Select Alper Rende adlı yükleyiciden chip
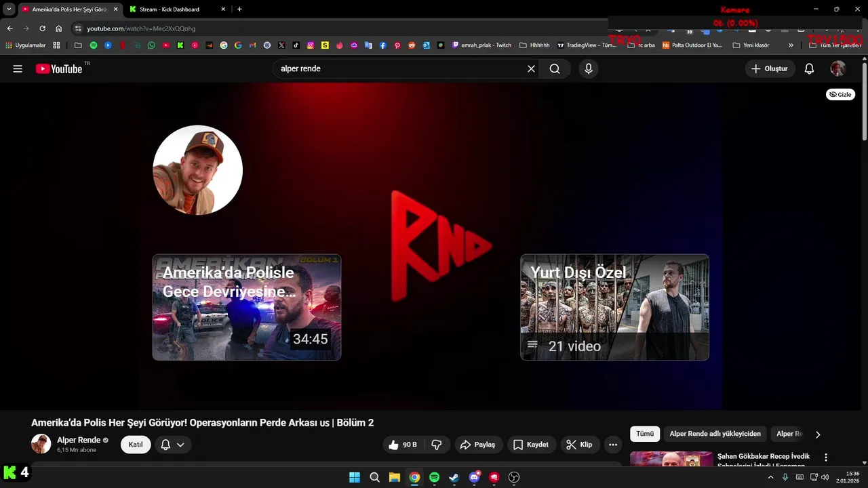868x488 pixels. tap(715, 434)
